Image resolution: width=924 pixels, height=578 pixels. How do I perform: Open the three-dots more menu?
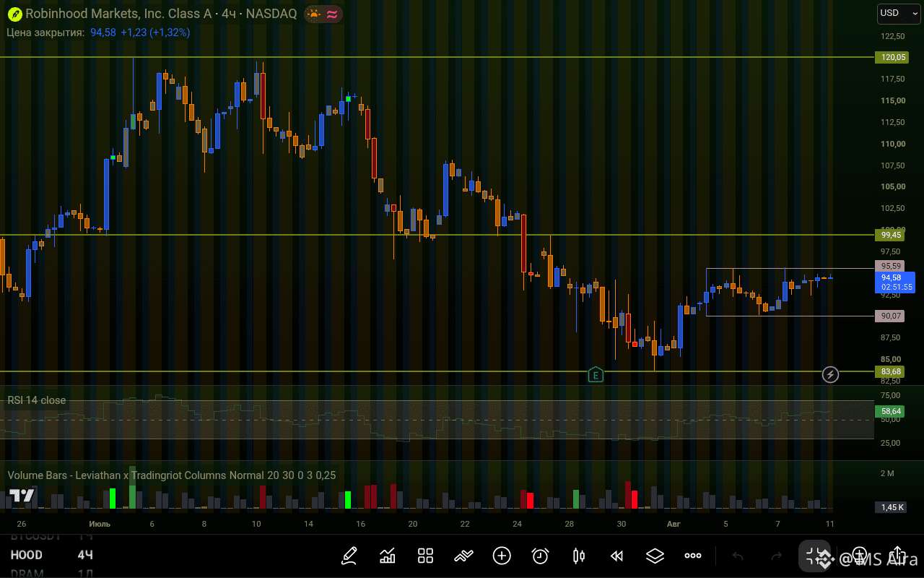693,556
